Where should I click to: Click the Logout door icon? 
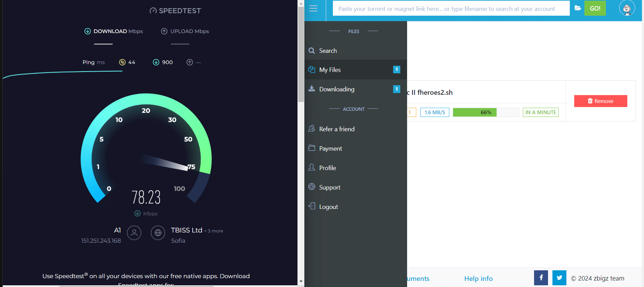tap(311, 206)
